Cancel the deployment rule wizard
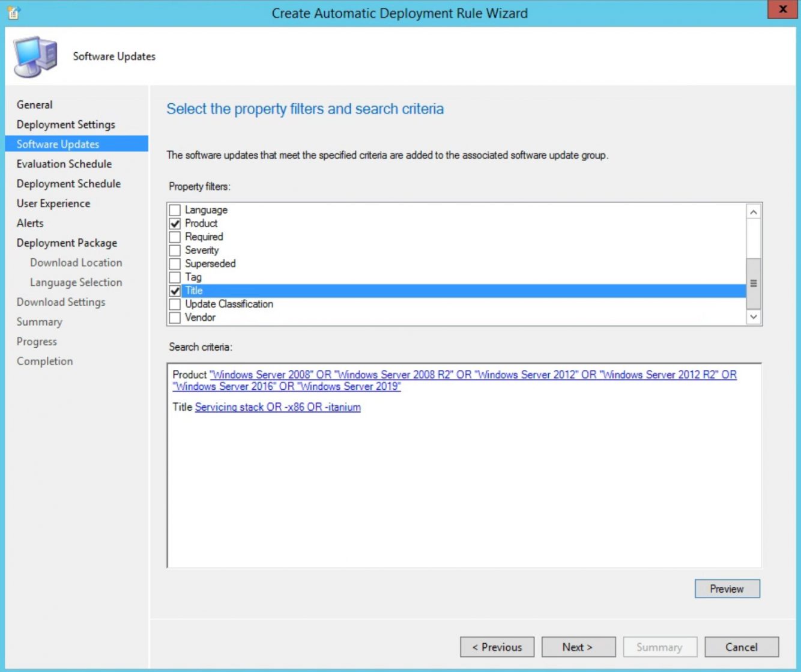 pos(741,647)
